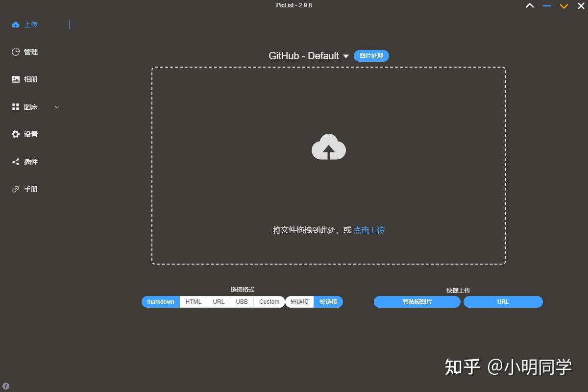Switch link format to 短链接 short link
The image size is (588, 392).
pyautogui.click(x=299, y=302)
